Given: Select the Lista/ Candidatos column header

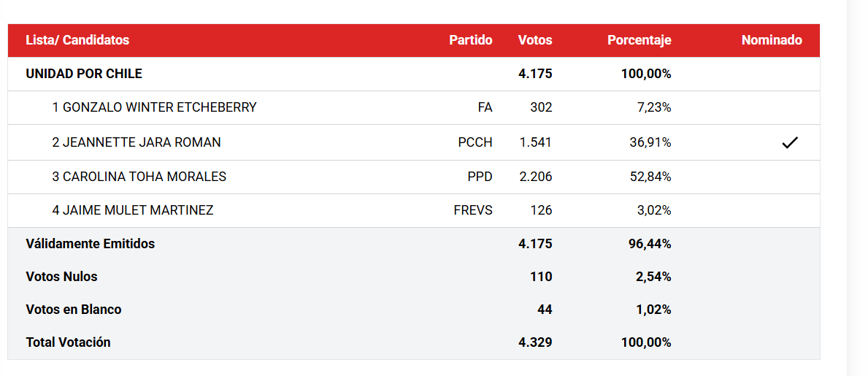Looking at the screenshot, I should [x=77, y=40].
